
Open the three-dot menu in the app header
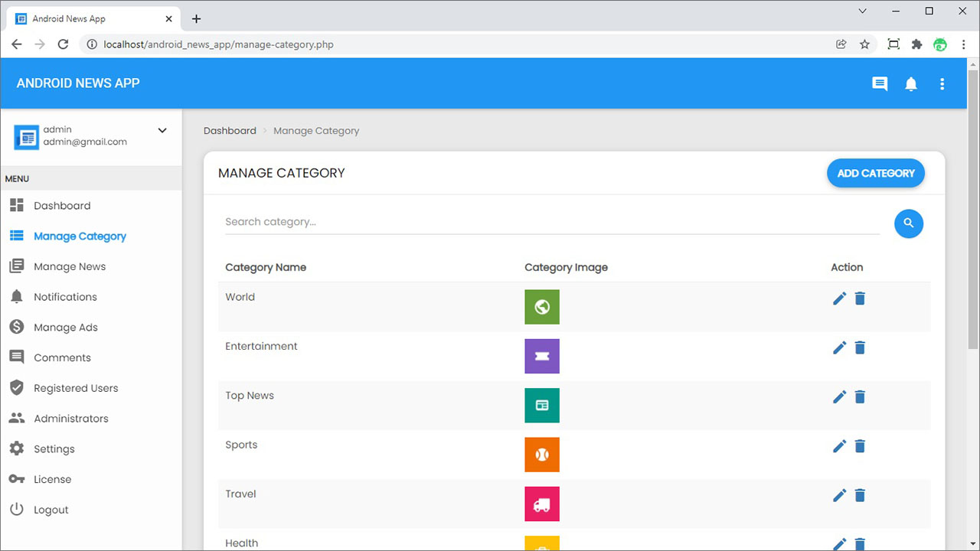pyautogui.click(x=942, y=83)
